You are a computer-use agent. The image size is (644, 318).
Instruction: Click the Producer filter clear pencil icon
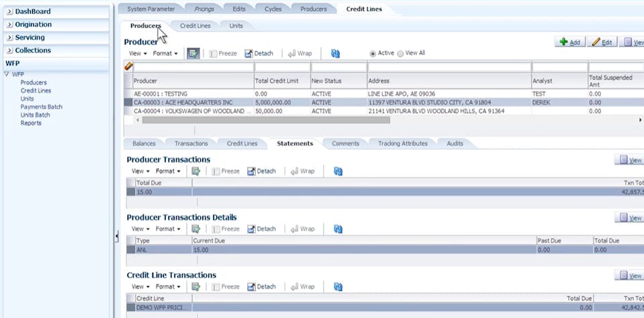pos(128,67)
